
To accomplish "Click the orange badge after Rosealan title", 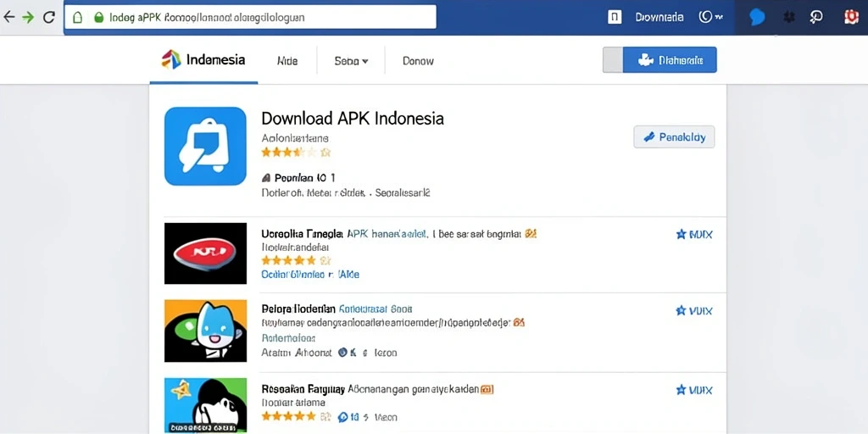I will point(487,390).
